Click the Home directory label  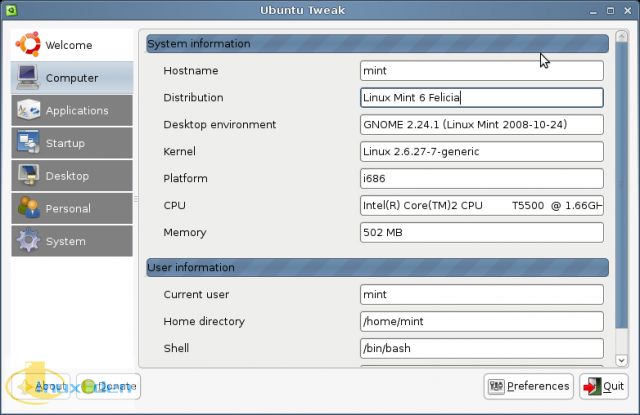204,321
